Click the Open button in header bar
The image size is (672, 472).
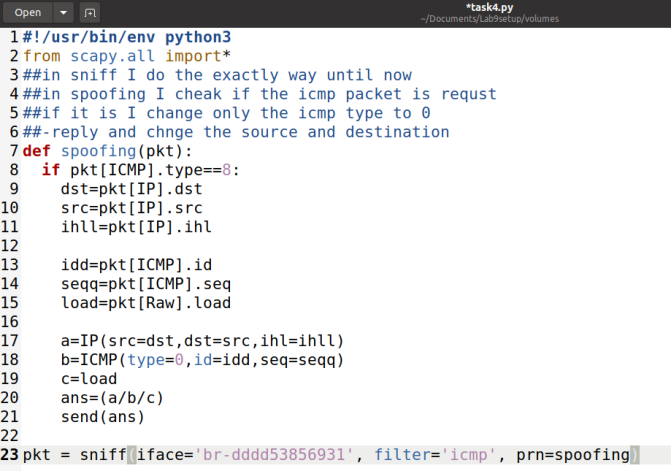(28, 12)
